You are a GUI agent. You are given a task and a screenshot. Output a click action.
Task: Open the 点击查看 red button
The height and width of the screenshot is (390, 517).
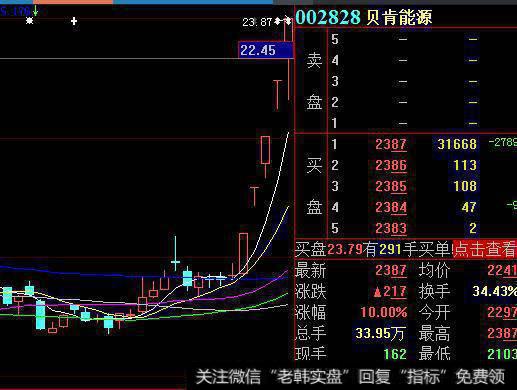tap(485, 249)
